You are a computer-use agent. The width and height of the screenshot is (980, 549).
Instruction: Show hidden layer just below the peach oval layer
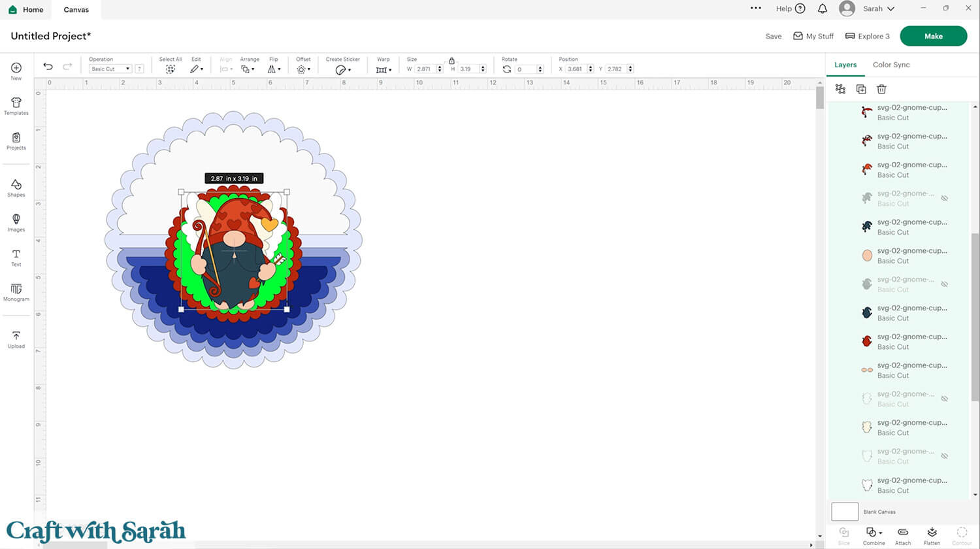click(x=944, y=284)
